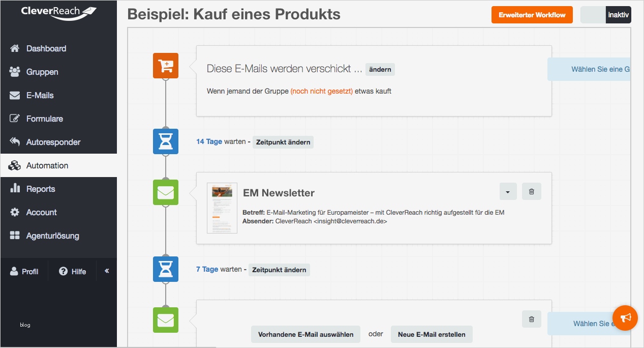Click the Dashboard home icon in the sidebar
The height and width of the screenshot is (348, 644).
[15, 48]
